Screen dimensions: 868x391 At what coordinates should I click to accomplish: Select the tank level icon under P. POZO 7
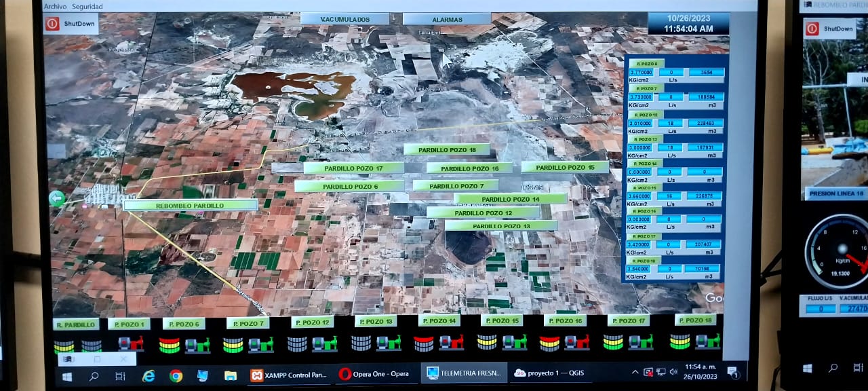[233, 345]
